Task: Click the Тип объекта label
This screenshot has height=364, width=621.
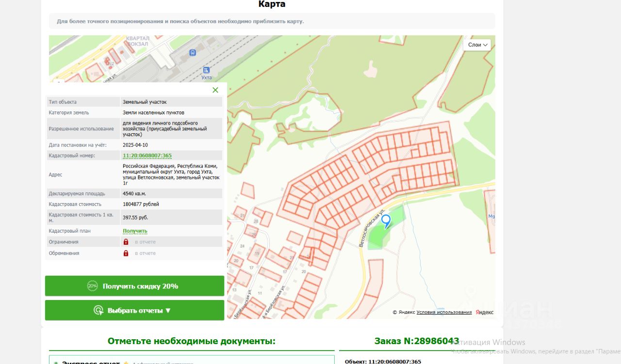Action: click(63, 102)
